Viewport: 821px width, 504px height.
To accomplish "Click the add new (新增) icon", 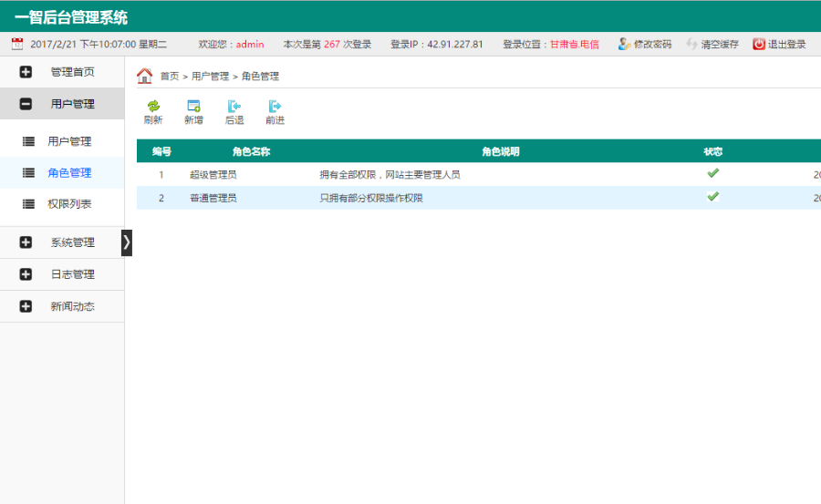I will click(193, 107).
